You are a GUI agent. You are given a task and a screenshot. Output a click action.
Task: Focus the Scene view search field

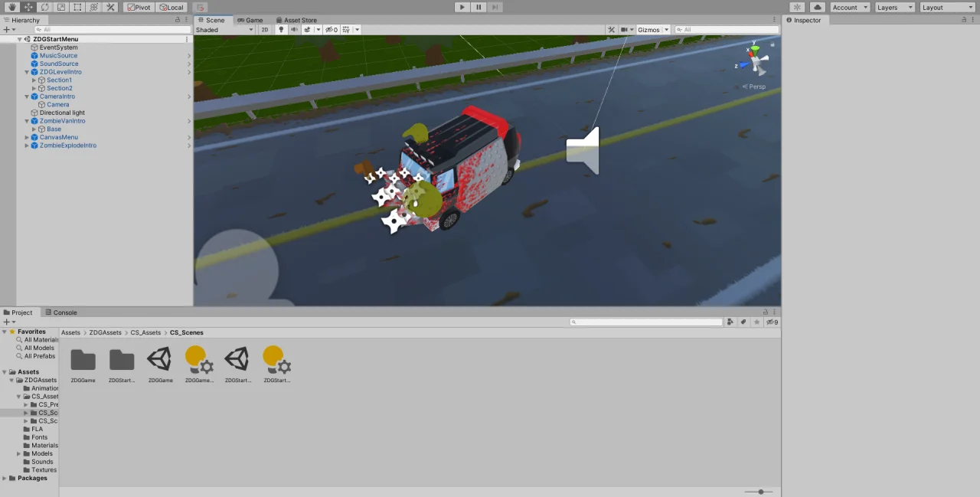click(726, 30)
